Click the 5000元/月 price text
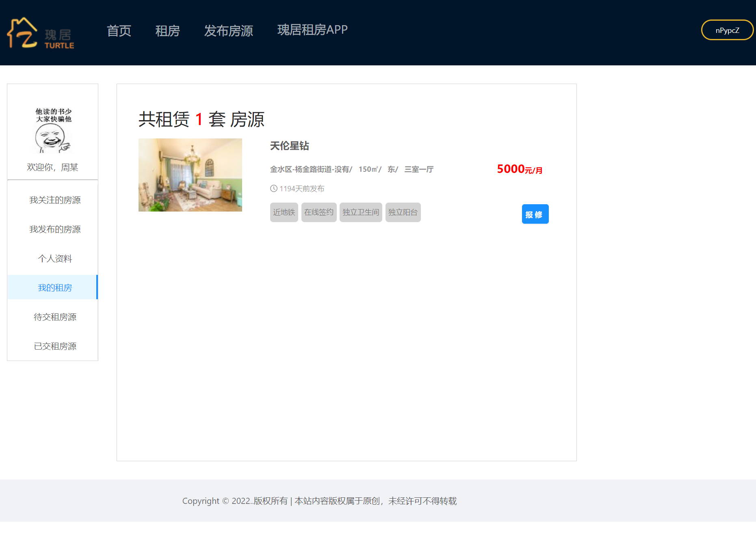 520,169
